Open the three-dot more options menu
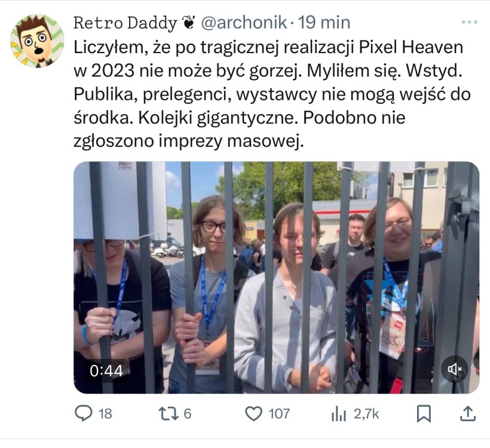The height and width of the screenshot is (448, 490). coord(469,22)
